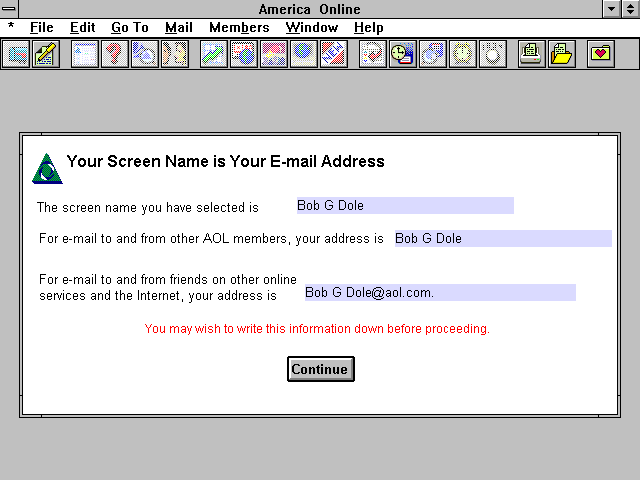Click text 'For e-mail to and from other AOL members'

(163, 238)
